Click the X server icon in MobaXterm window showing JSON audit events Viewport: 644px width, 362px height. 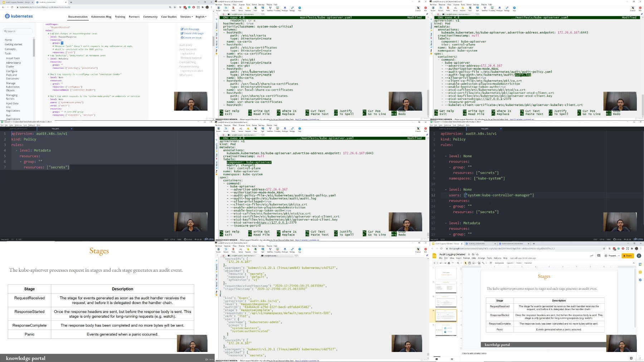coord(418,250)
